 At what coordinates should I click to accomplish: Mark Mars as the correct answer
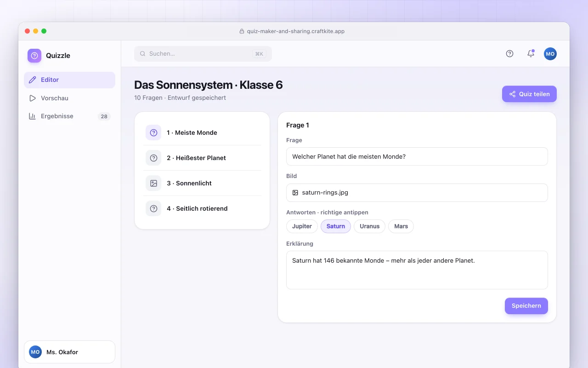pyautogui.click(x=401, y=226)
